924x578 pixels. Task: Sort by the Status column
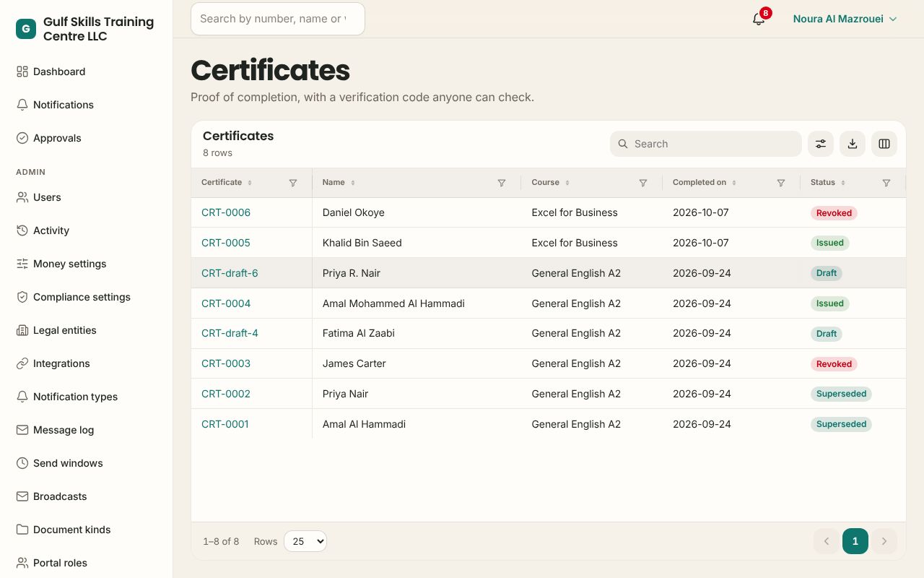click(828, 183)
